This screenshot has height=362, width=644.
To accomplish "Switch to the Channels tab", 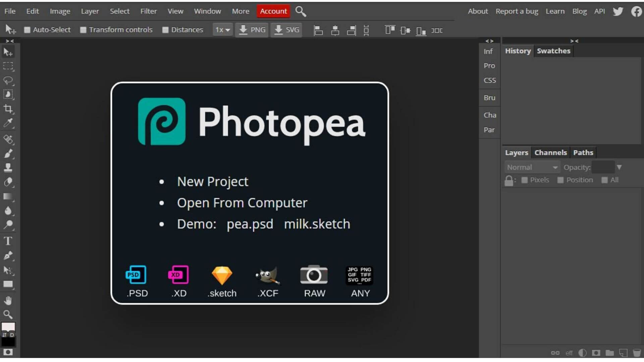I will 550,153.
